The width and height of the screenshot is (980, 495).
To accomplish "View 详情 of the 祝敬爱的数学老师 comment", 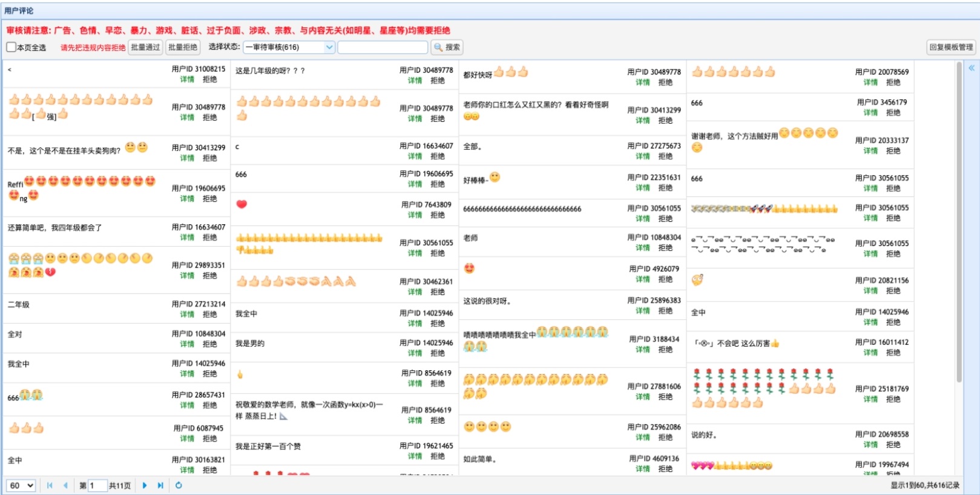I will pyautogui.click(x=415, y=420).
